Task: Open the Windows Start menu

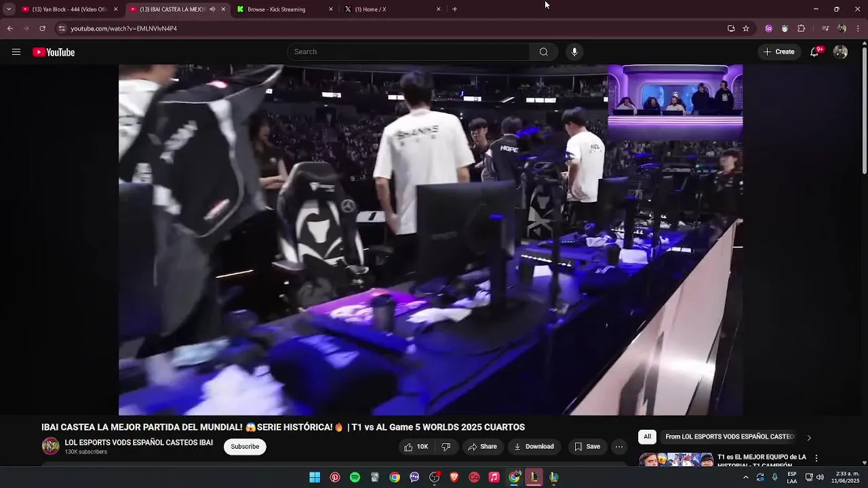Action: (x=315, y=477)
